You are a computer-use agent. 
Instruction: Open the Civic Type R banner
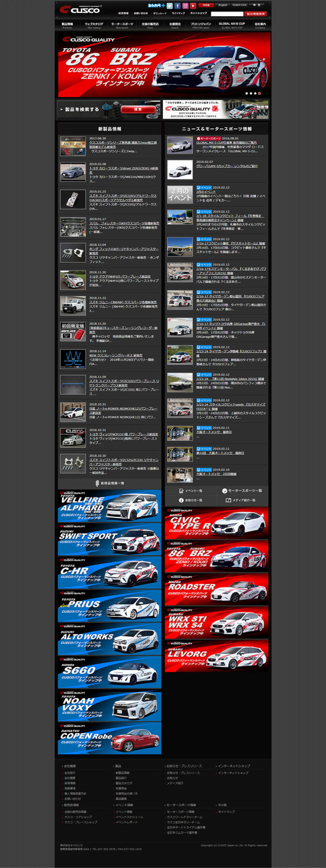(216, 523)
